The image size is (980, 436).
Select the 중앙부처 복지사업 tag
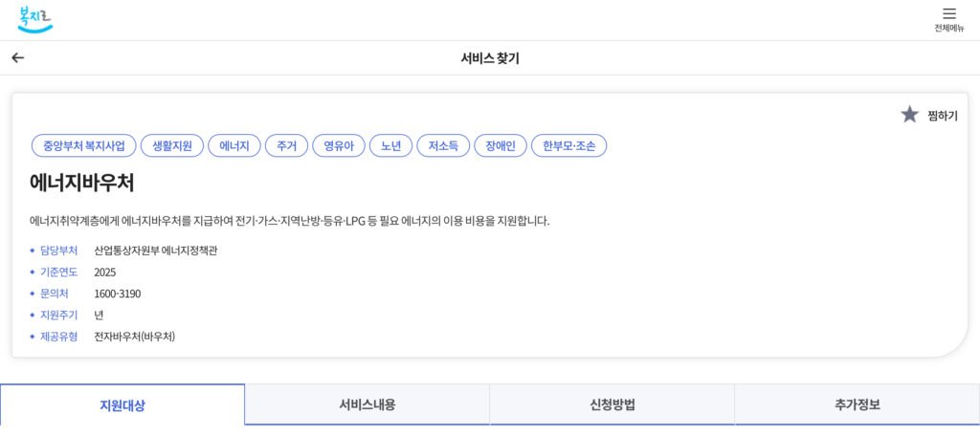tap(84, 146)
